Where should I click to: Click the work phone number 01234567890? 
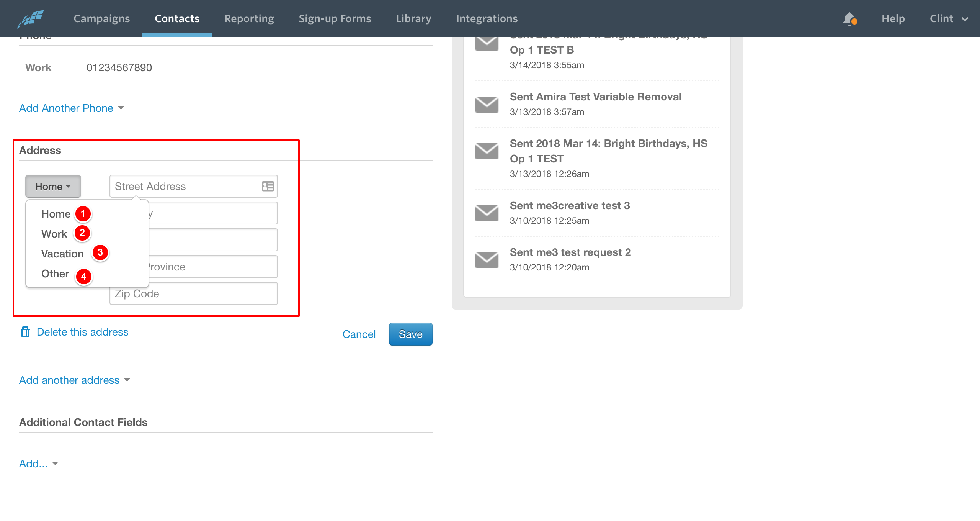click(119, 67)
